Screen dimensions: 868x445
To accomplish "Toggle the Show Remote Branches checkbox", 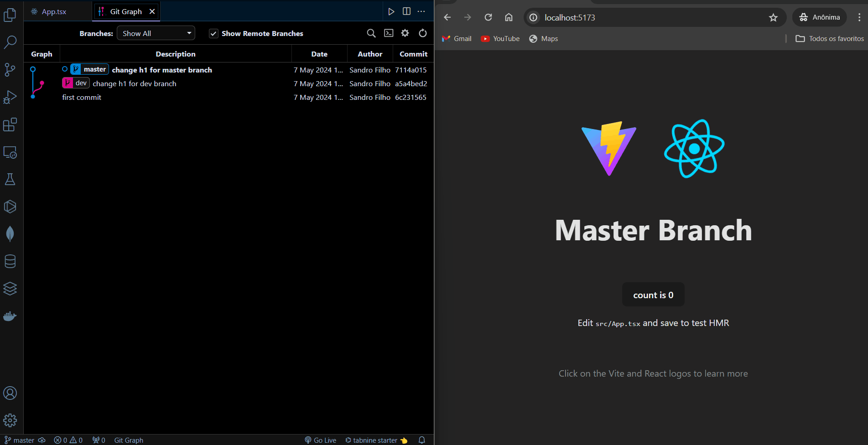I will (213, 34).
